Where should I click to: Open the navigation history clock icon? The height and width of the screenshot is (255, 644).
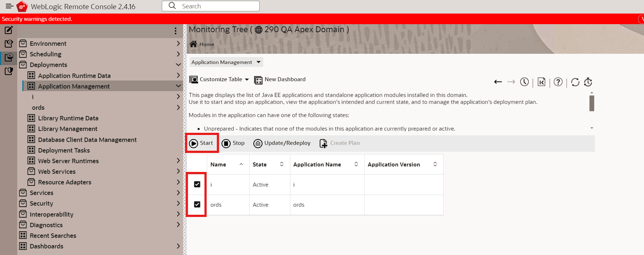pos(524,82)
